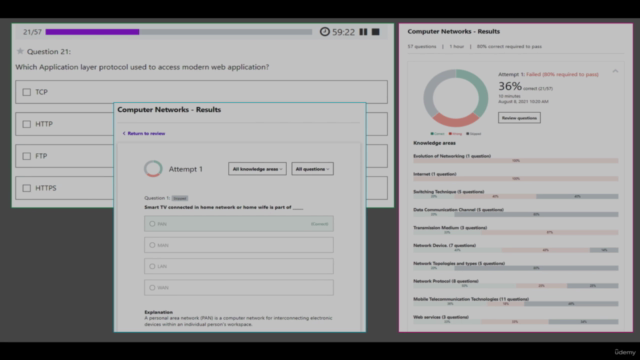The width and height of the screenshot is (640, 360).
Task: Click the Web services result bar
Action: (x=516, y=322)
